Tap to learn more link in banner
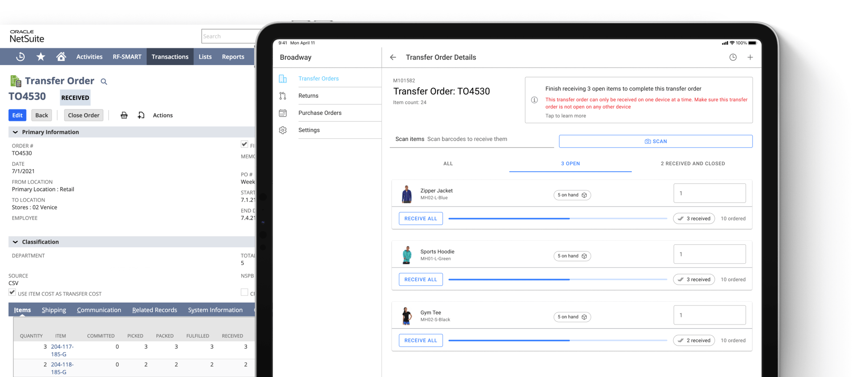868x377 pixels. [x=566, y=116]
